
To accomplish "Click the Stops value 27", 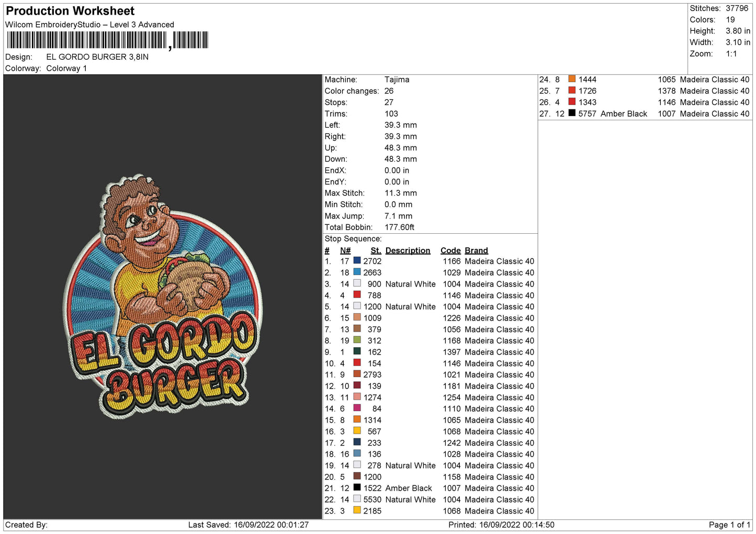I will click(389, 103).
